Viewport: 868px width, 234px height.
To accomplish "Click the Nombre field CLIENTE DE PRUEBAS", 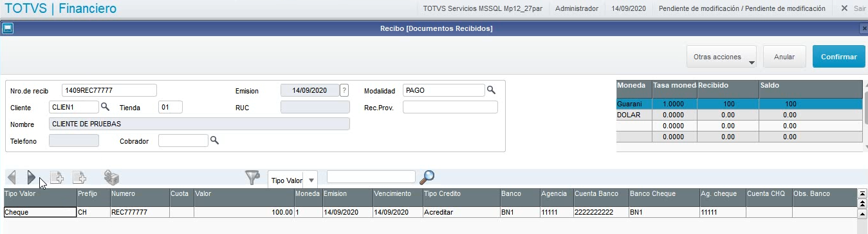I will (x=199, y=123).
